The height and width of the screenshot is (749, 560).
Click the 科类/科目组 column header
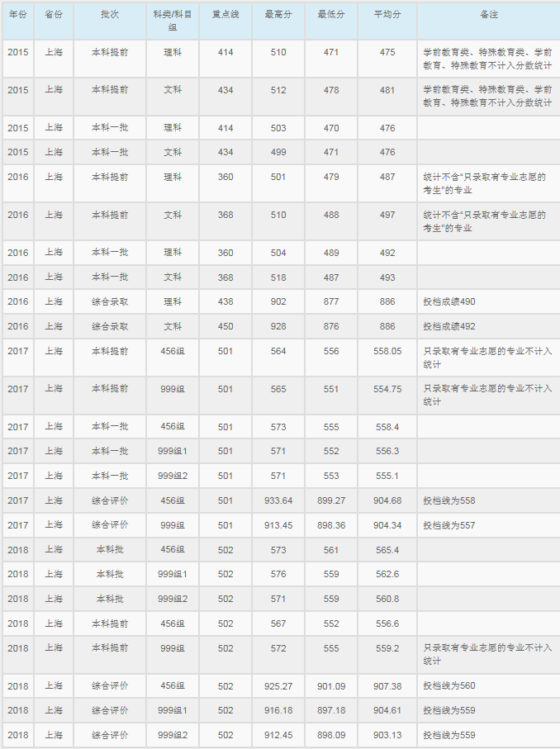173,21
